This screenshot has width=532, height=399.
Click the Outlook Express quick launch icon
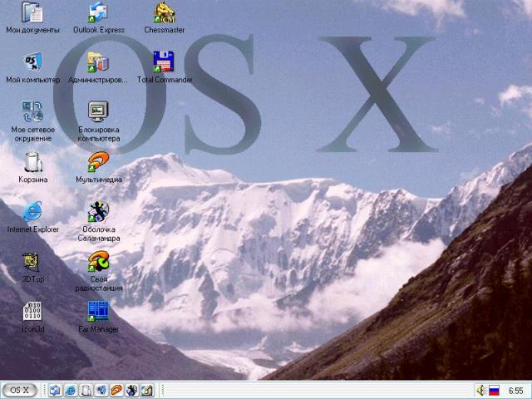55,391
